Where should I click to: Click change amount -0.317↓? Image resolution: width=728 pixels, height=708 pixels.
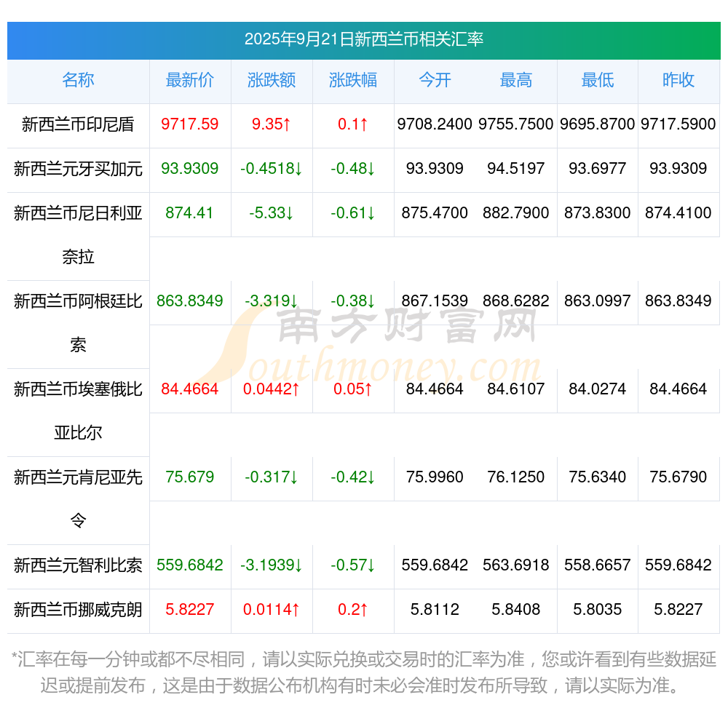coord(271,477)
